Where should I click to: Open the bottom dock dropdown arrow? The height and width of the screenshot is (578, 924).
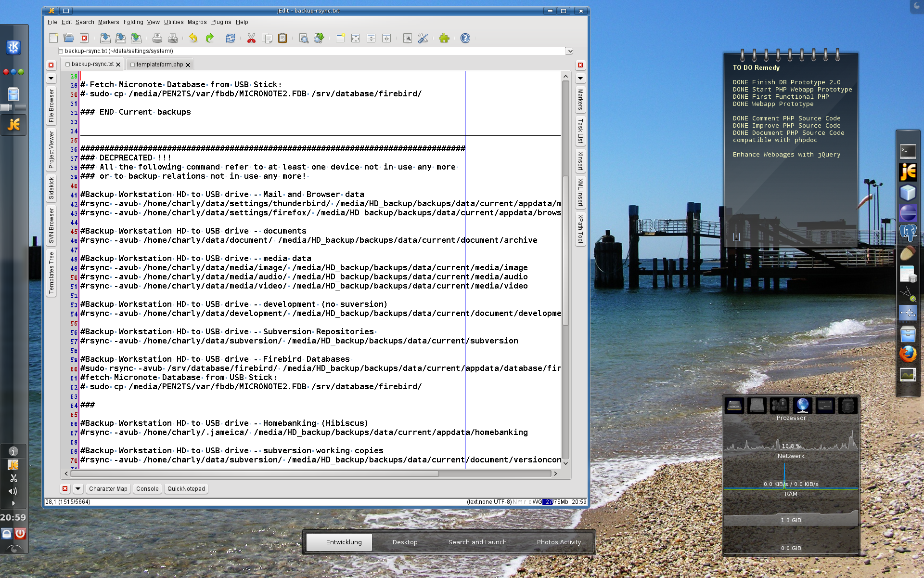pos(77,488)
